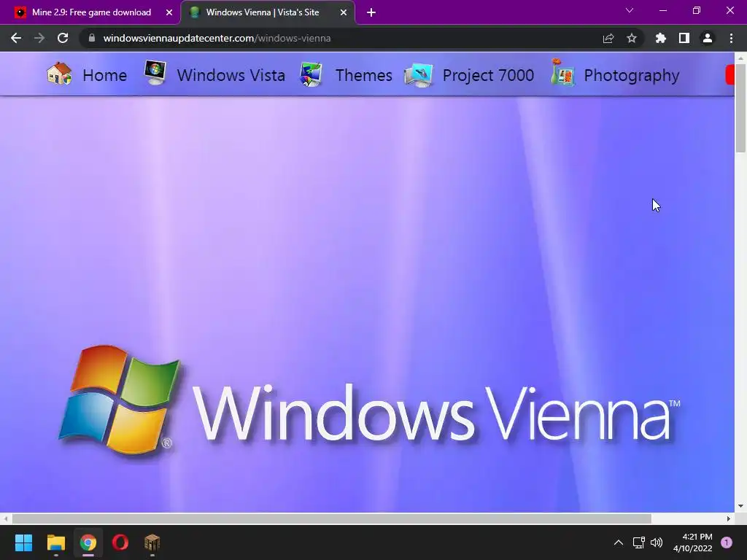Viewport: 747px width, 560px height.
Task: Click the scroll-left arrow
Action: click(x=5, y=518)
